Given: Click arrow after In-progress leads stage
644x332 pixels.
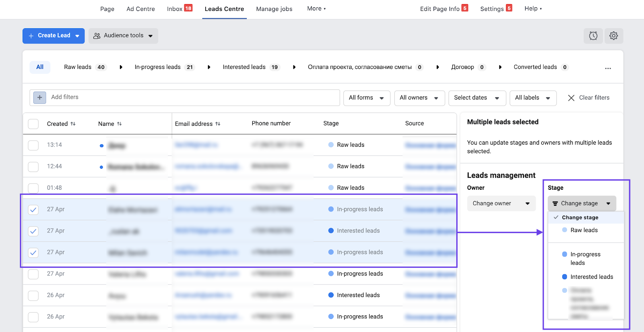Looking at the screenshot, I should click(209, 67).
